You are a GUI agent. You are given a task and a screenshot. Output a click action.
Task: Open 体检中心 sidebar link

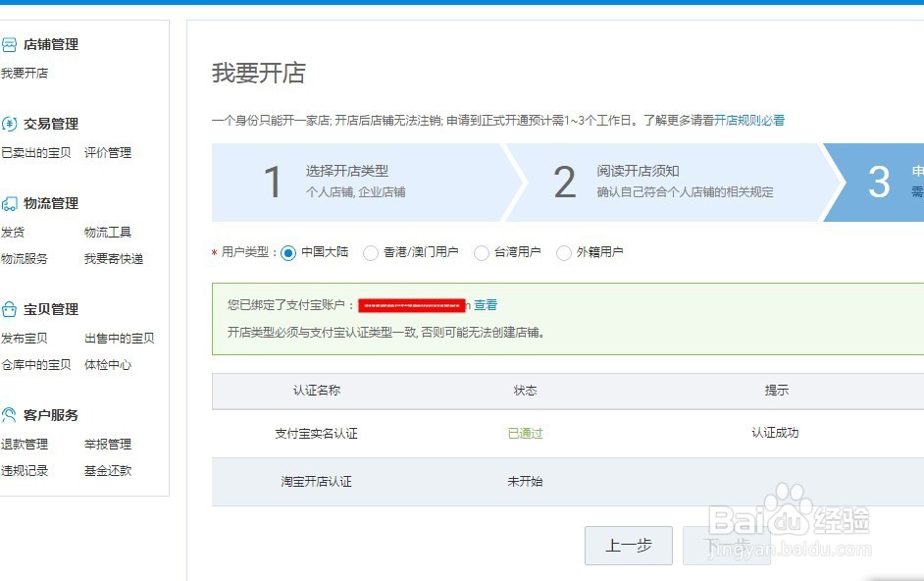click(108, 365)
